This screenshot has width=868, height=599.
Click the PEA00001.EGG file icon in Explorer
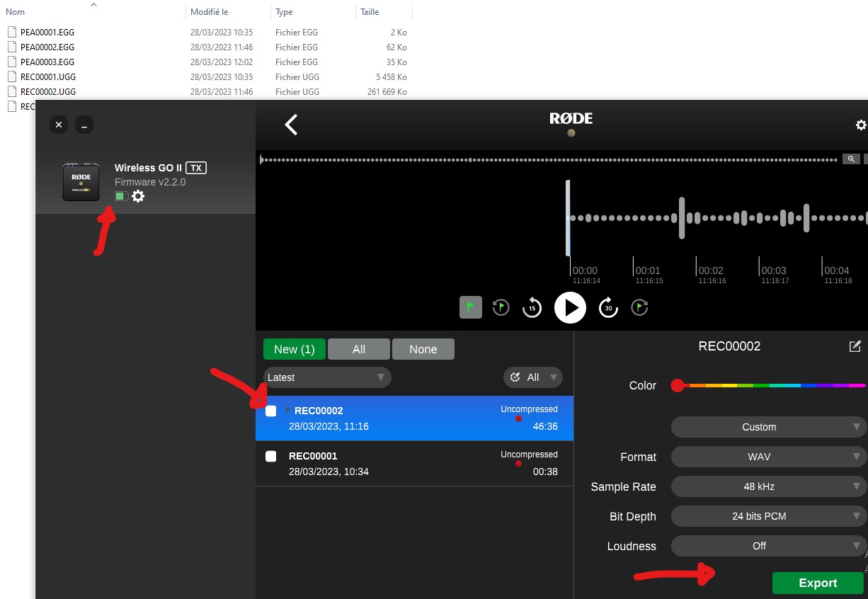pos(11,32)
